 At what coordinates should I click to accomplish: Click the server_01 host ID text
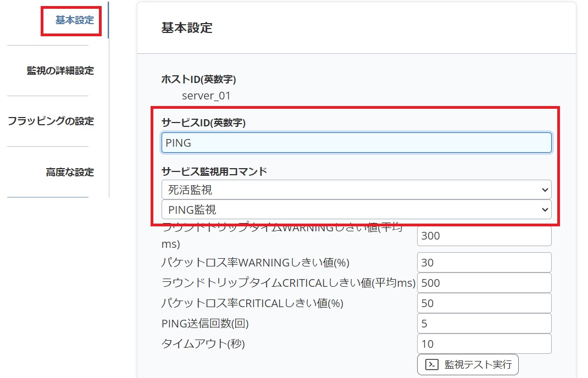206,96
